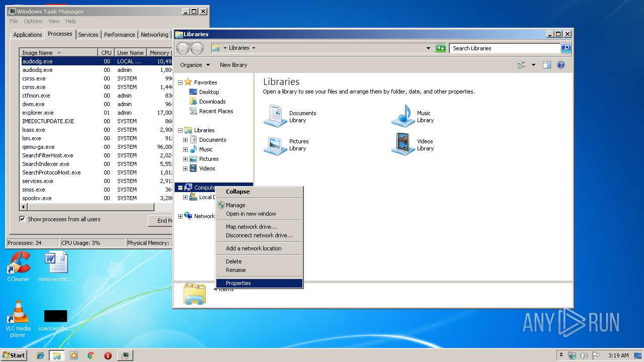Click the Windows Explorer taskbar icon
Screen dimensions: 644x362
click(57, 355)
